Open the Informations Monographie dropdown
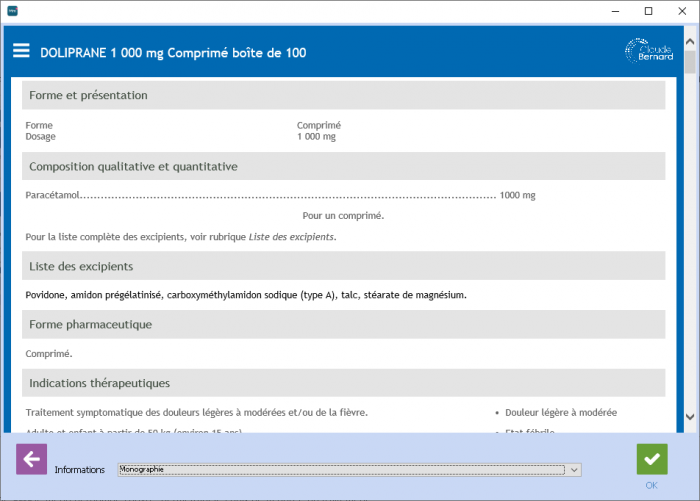 [350, 470]
